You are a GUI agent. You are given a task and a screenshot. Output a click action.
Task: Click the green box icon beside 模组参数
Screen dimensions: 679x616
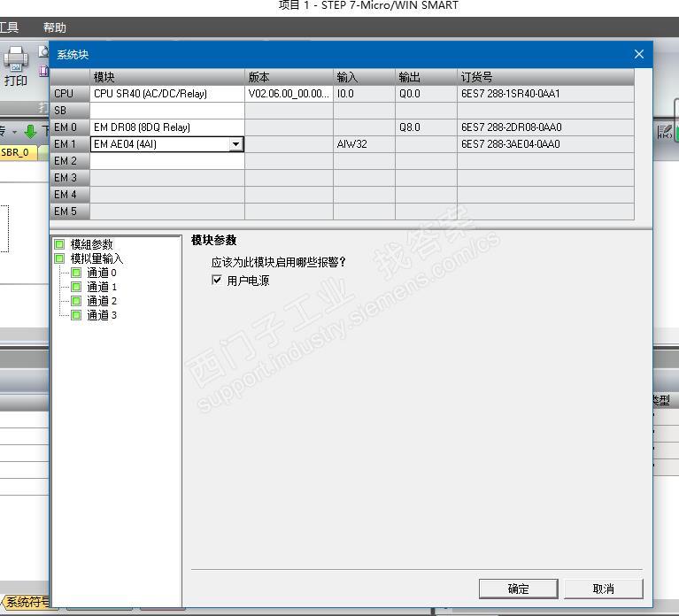click(59, 244)
